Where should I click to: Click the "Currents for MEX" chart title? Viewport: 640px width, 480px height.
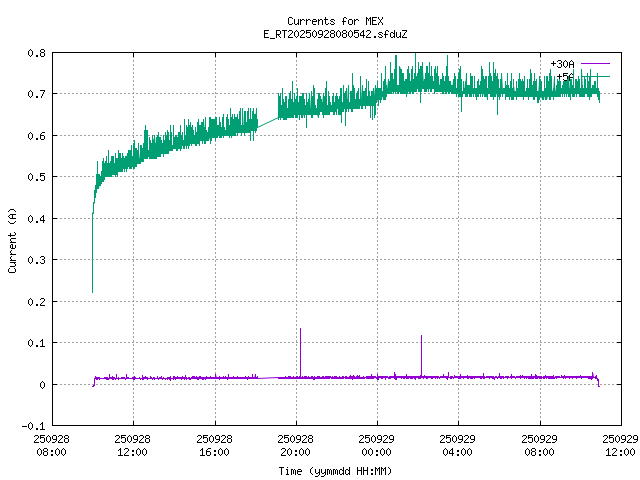coord(334,21)
